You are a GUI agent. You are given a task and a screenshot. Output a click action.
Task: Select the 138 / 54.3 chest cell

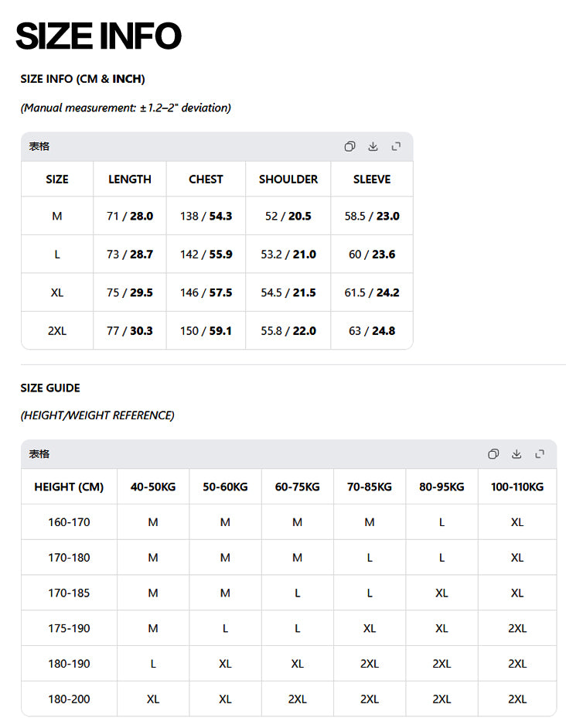pos(206,216)
